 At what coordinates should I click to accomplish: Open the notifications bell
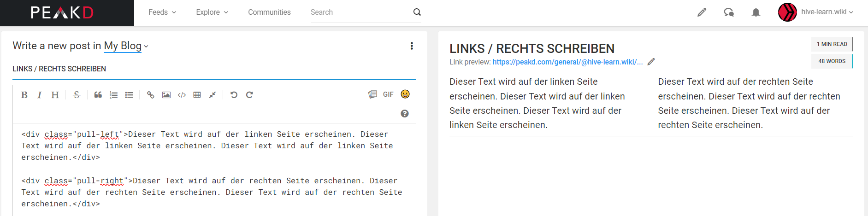point(756,12)
